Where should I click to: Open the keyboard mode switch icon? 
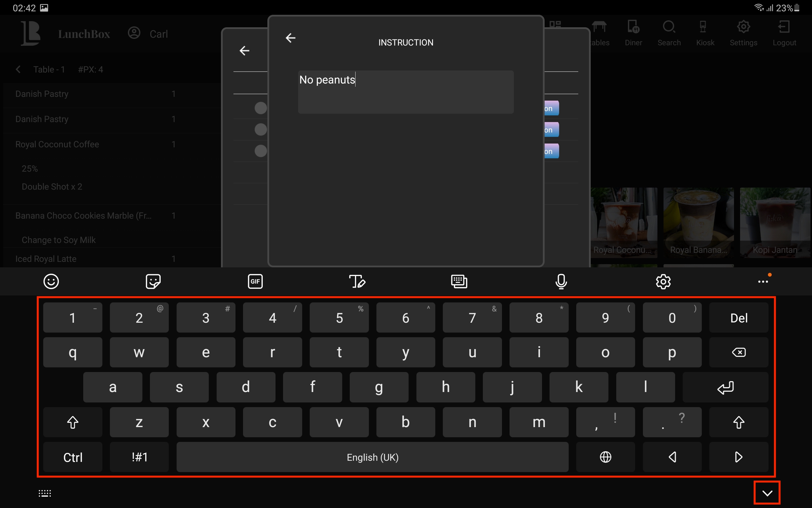(459, 282)
